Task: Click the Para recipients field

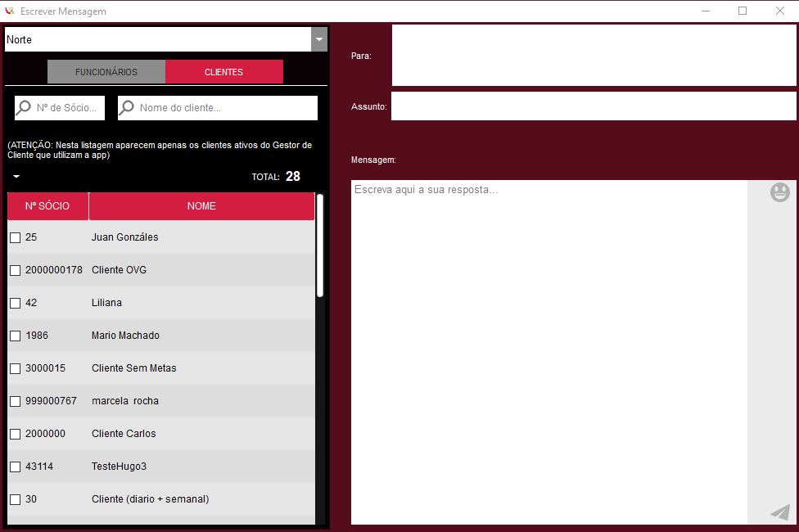Action: pyautogui.click(x=594, y=56)
